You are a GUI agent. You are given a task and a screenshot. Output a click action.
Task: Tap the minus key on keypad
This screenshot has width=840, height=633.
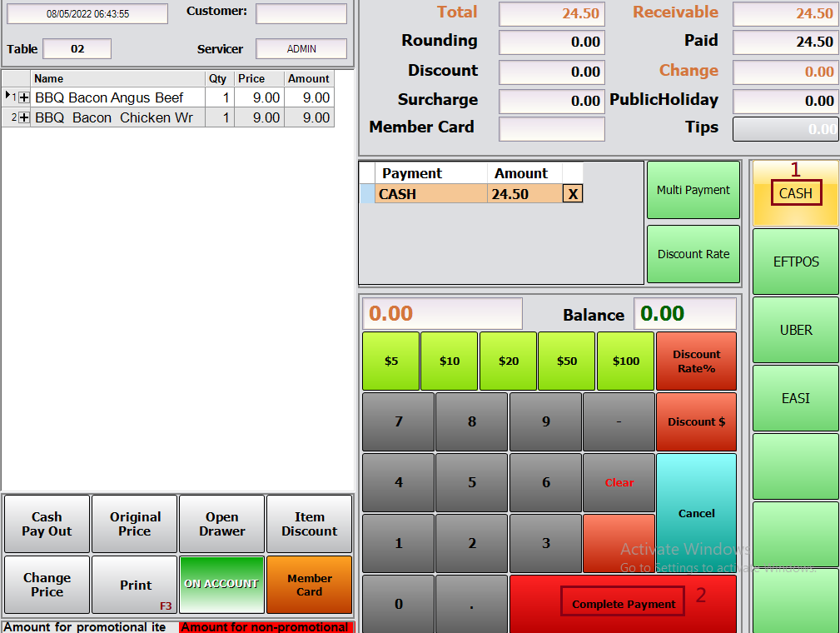pyautogui.click(x=619, y=421)
